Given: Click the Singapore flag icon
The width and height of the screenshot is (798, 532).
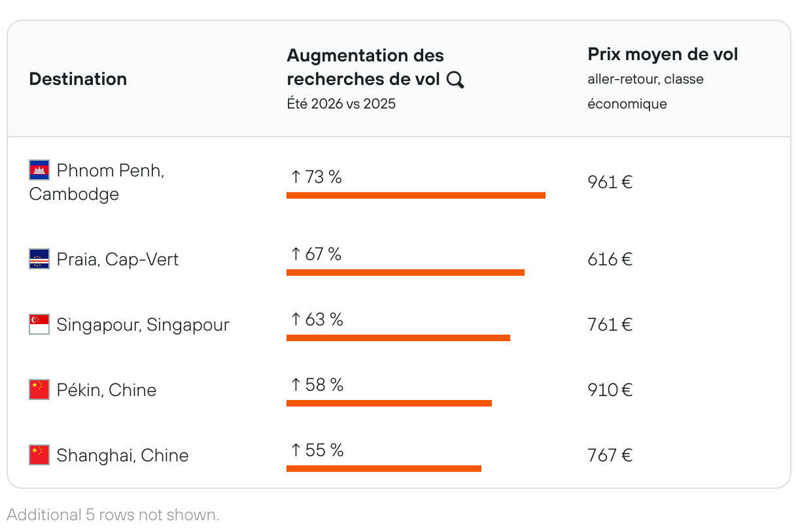Looking at the screenshot, I should click(39, 325).
